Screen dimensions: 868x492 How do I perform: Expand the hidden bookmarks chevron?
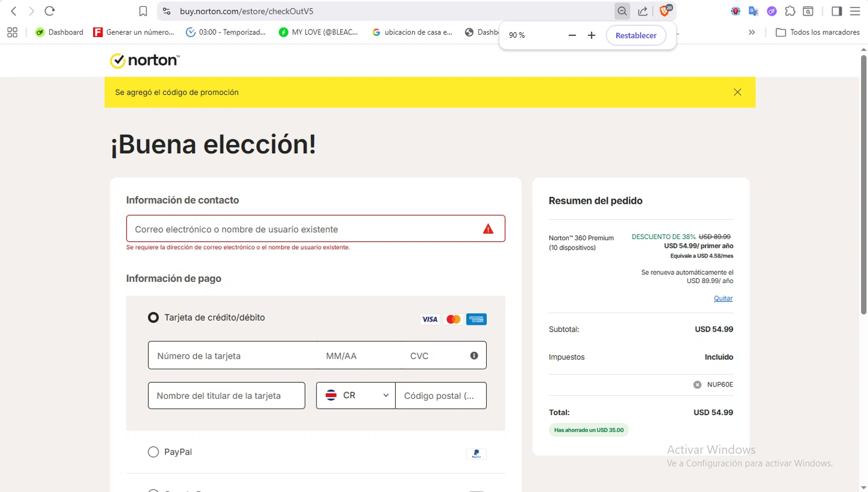(x=752, y=32)
